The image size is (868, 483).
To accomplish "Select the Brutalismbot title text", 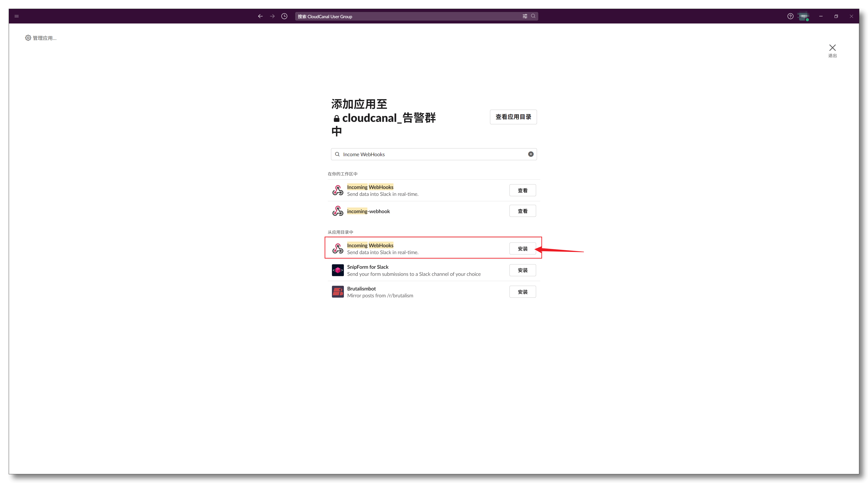I will (361, 288).
